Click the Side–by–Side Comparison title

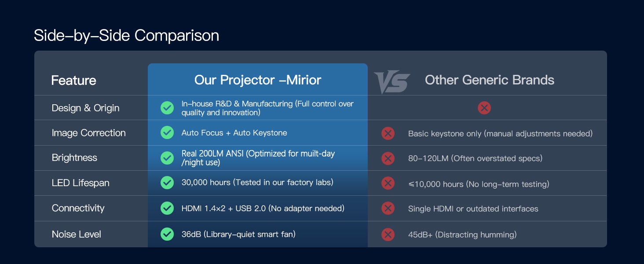pyautogui.click(x=126, y=35)
